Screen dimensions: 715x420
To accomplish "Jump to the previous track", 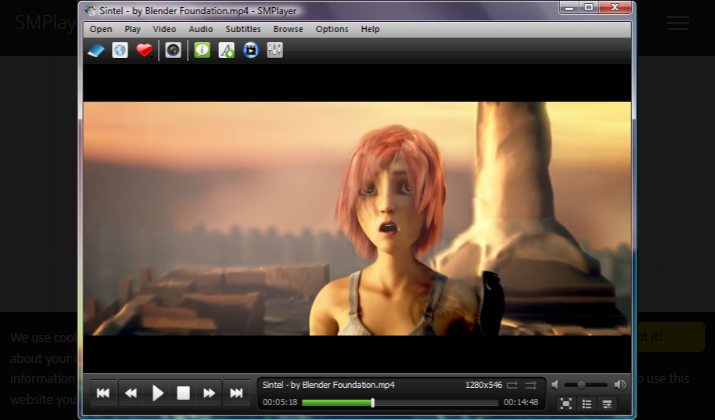I will 103,393.
